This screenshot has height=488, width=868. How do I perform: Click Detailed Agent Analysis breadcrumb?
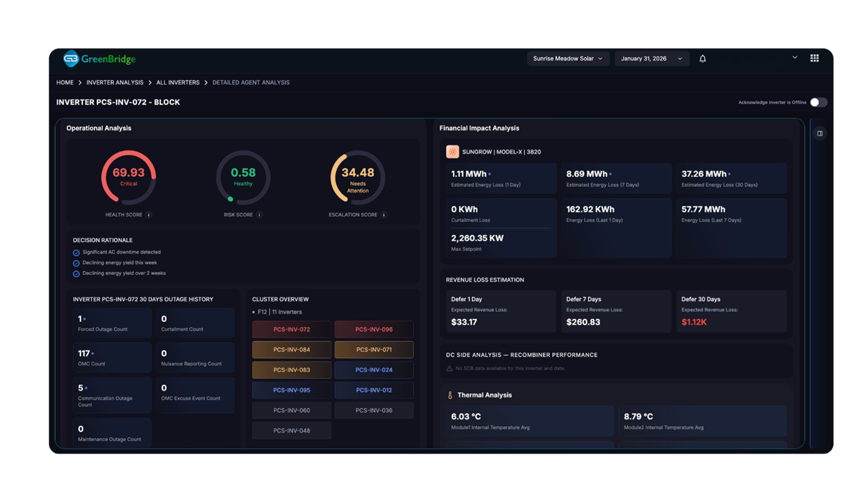tap(251, 82)
